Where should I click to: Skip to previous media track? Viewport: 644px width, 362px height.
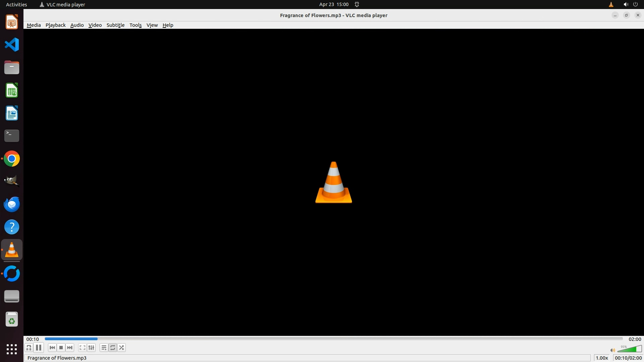(x=52, y=348)
